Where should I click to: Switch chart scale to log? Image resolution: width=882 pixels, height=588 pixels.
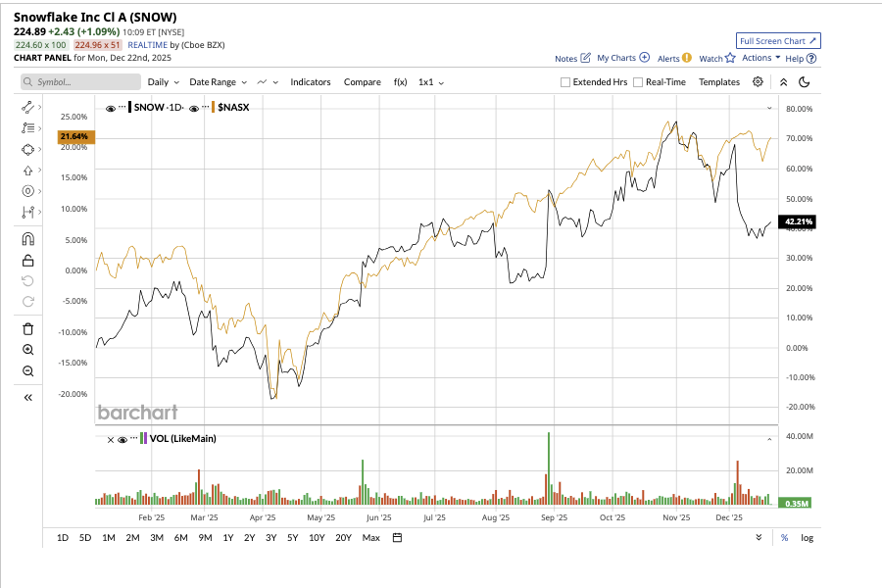click(x=806, y=537)
